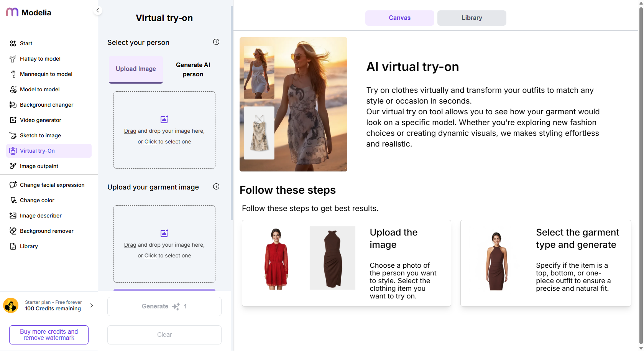Open the Video generator
This screenshot has height=351, width=644.
coord(40,120)
